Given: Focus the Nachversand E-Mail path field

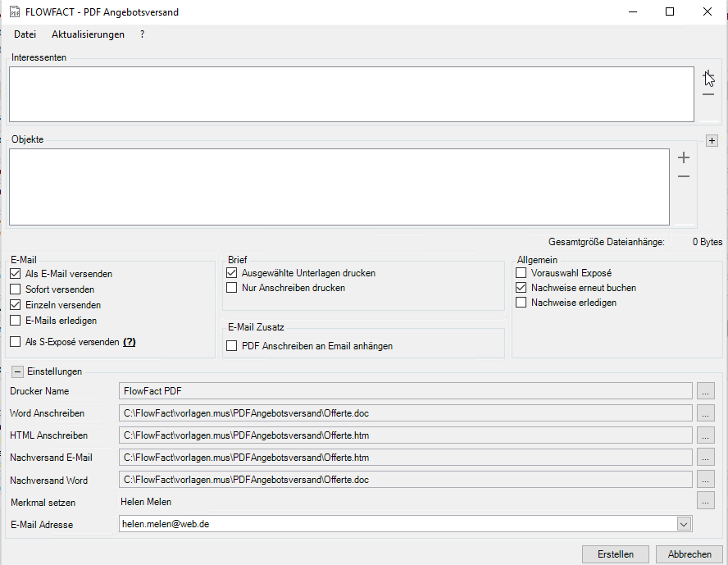Looking at the screenshot, I should (x=405, y=458).
